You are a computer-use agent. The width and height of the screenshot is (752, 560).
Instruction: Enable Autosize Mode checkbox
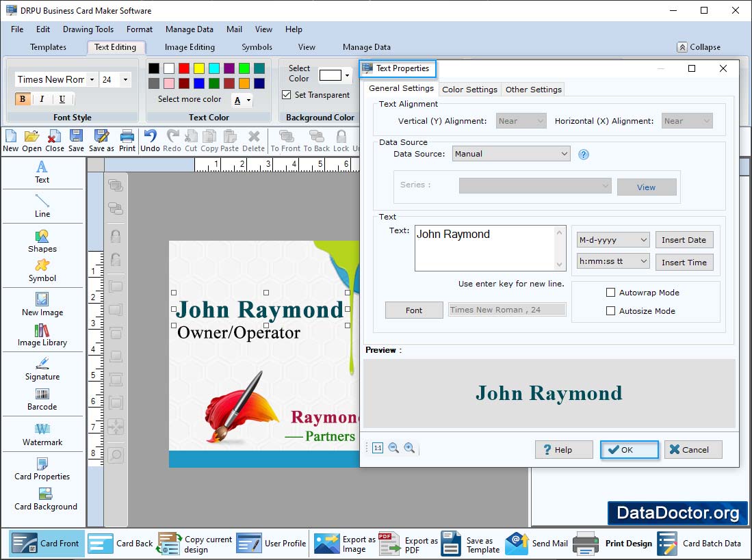pos(610,311)
